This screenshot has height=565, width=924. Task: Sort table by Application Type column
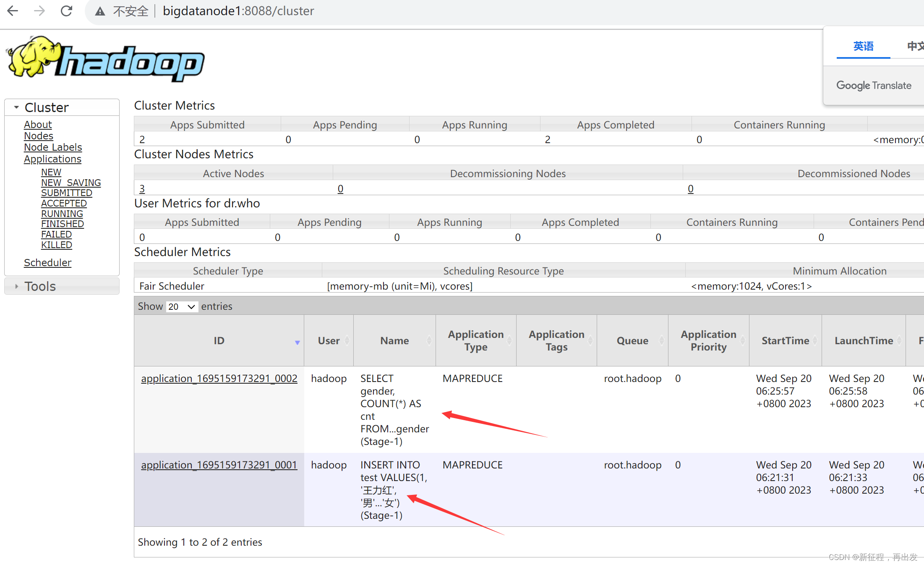pos(475,340)
